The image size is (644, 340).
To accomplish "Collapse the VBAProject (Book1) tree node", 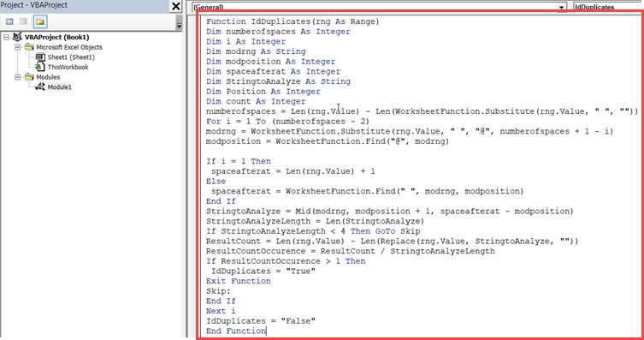I will pyautogui.click(x=6, y=38).
